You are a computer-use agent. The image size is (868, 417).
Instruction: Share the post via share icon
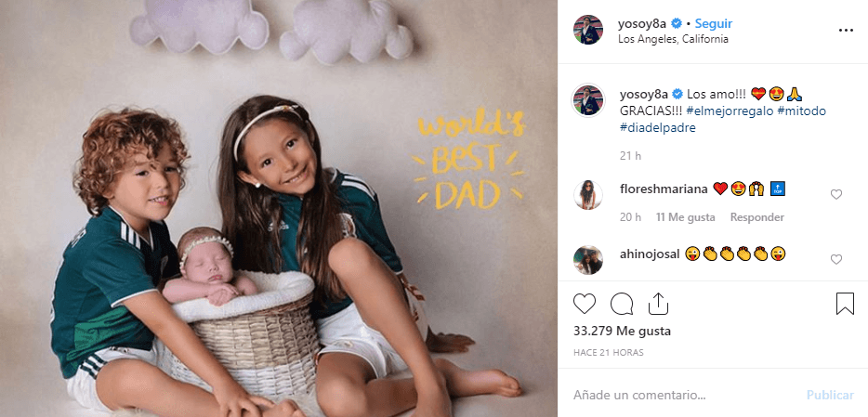[x=658, y=305]
